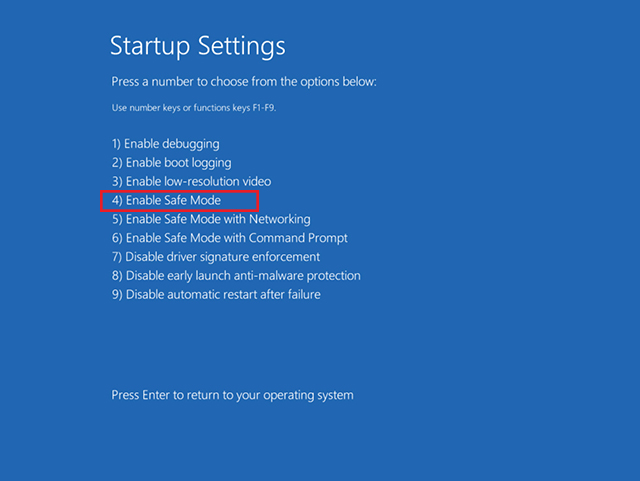Click the Startup Settings heading
Screen dimensions: 640x481
click(x=197, y=46)
